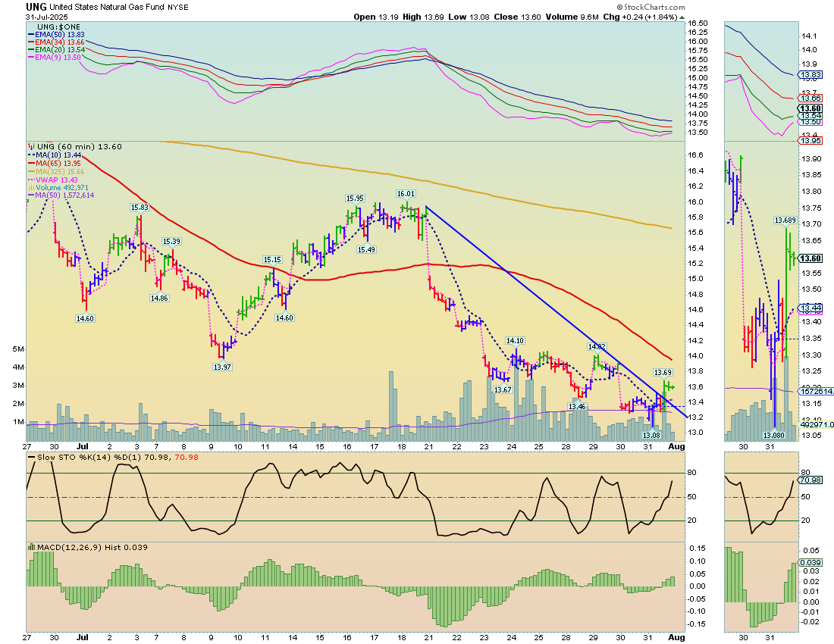Click the histogram icon beside MACD(12,26,9)

click(x=30, y=546)
